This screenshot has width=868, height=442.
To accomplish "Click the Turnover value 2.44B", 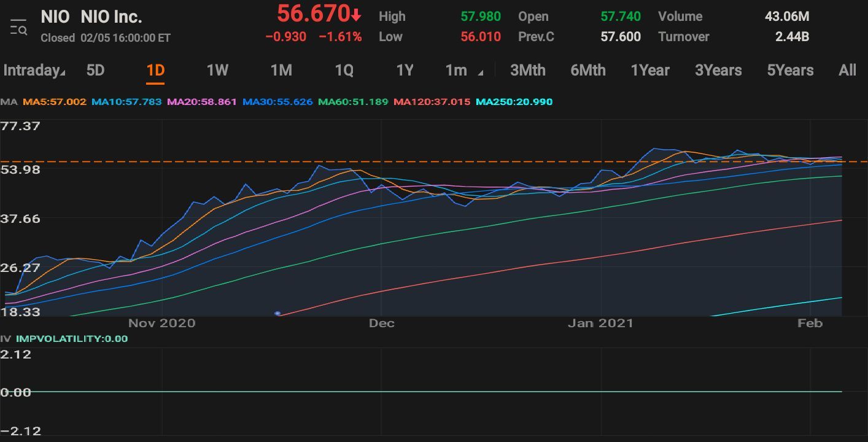I will pos(792,37).
